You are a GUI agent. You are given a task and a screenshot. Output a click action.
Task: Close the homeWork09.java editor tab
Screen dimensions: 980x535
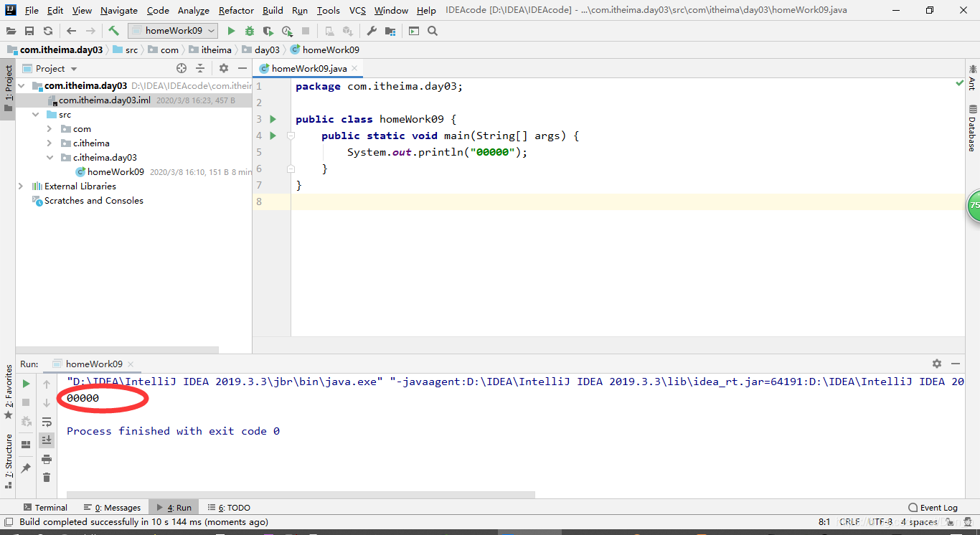[x=355, y=69]
